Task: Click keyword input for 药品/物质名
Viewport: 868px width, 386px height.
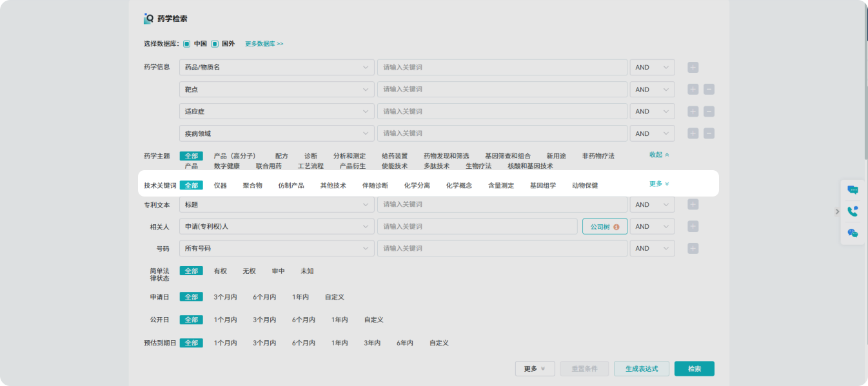Action: click(502, 67)
